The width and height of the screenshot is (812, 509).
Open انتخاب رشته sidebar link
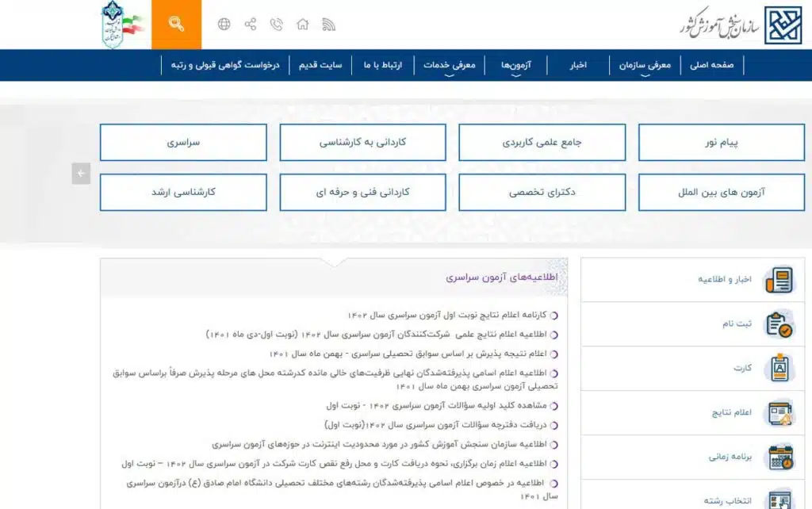coord(727,501)
